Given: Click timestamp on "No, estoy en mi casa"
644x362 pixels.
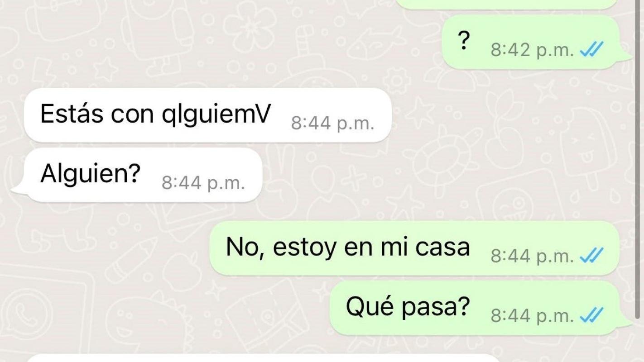Looking at the screenshot, I should coord(532,257).
